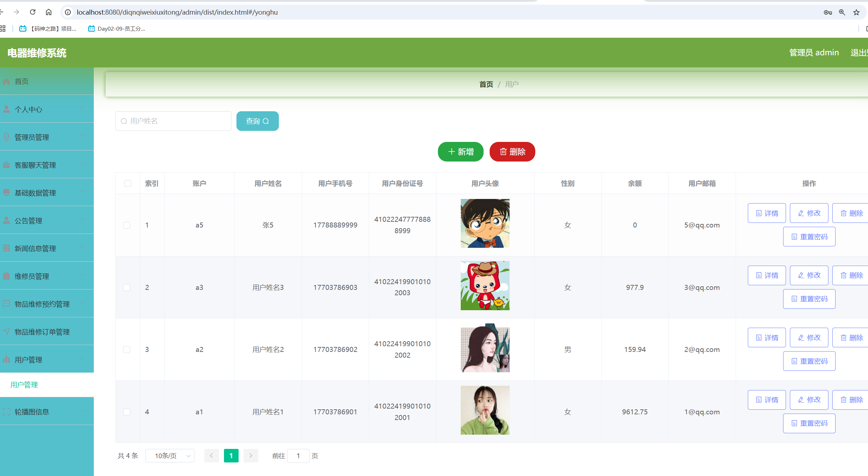This screenshot has height=476, width=868.
Task: Open the 10条/页 page size dropdown
Action: click(x=170, y=456)
